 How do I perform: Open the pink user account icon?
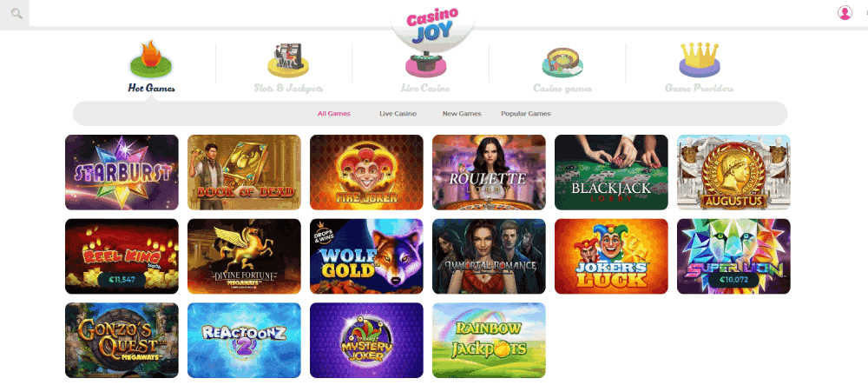click(x=845, y=13)
